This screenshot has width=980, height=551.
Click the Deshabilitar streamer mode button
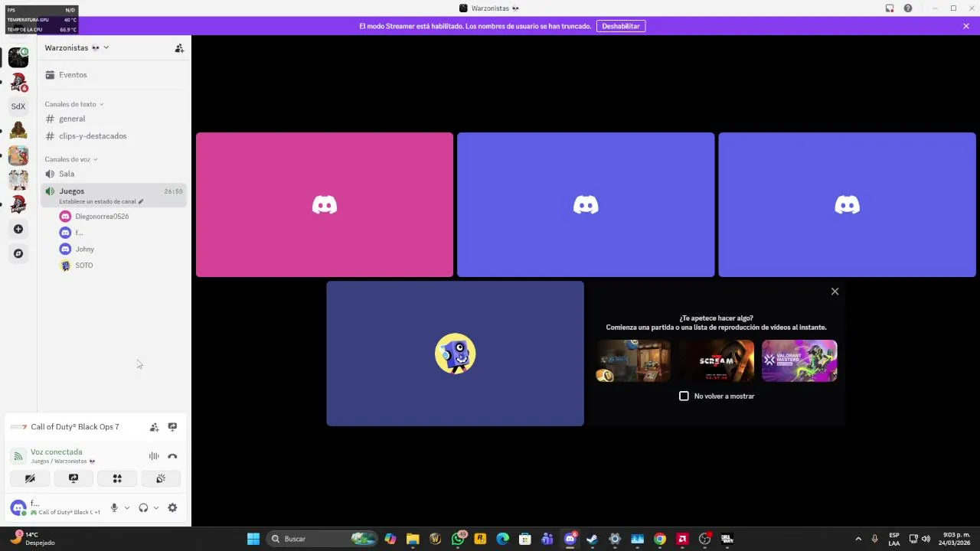pos(621,26)
